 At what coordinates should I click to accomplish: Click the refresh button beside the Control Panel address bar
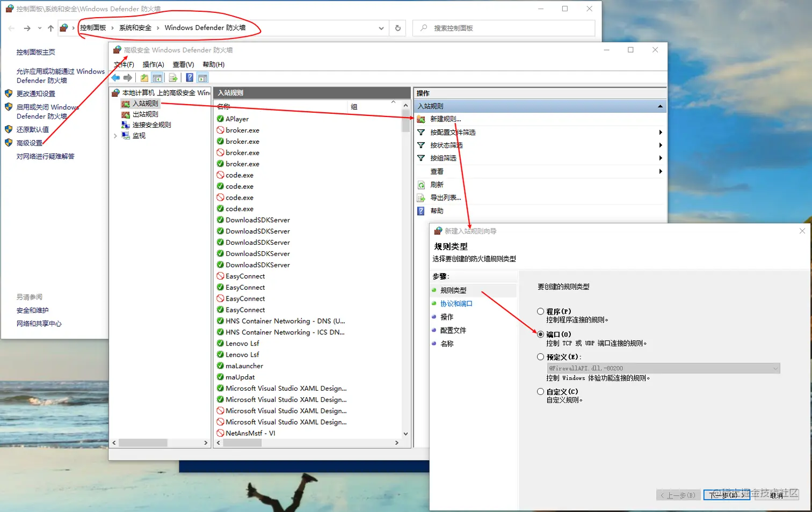point(398,28)
